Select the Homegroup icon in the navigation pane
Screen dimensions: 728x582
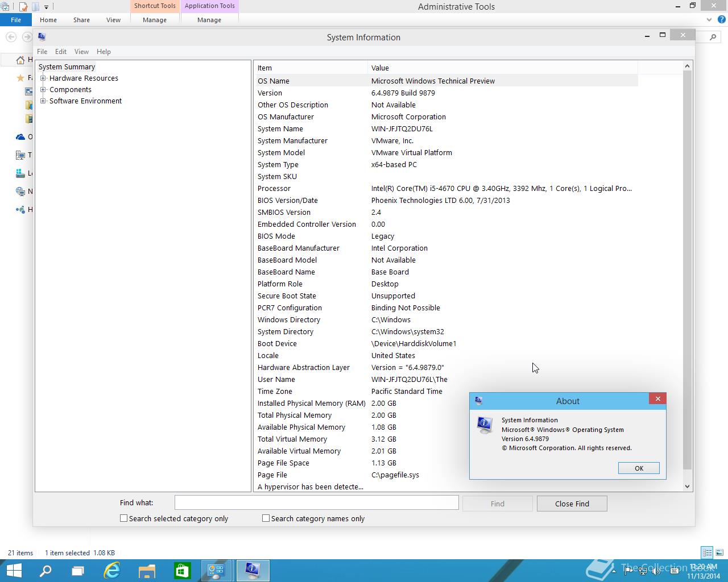pyautogui.click(x=21, y=210)
